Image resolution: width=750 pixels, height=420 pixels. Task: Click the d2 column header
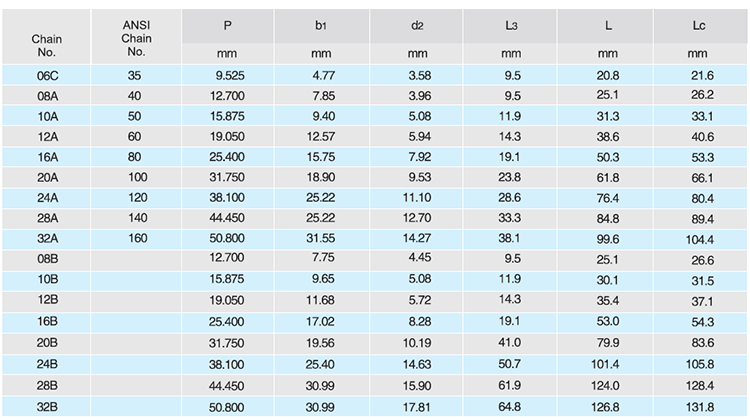point(417,25)
